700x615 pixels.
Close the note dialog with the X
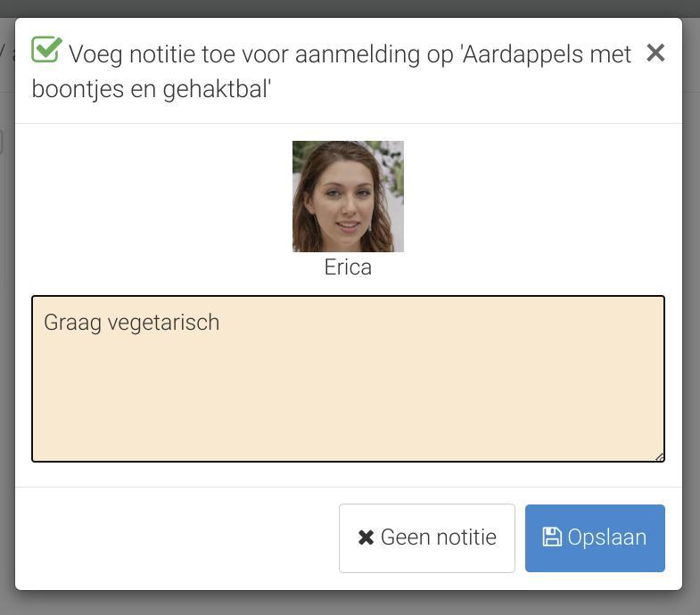655,53
